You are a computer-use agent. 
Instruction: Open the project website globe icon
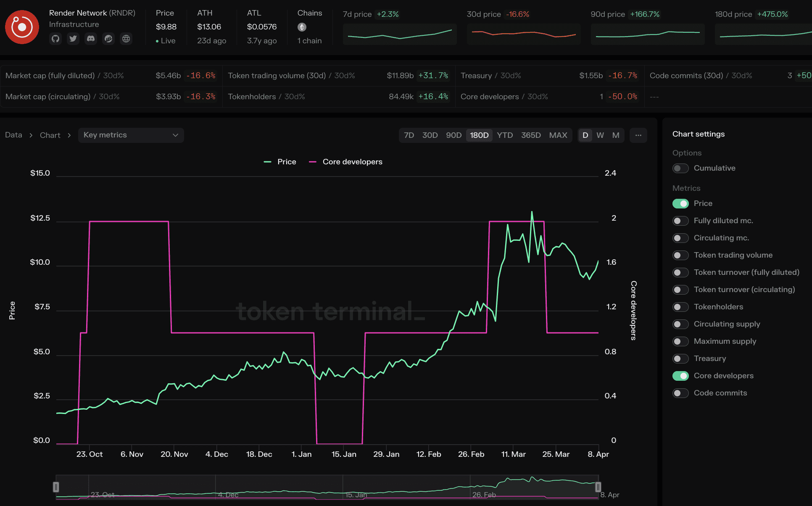tap(126, 39)
